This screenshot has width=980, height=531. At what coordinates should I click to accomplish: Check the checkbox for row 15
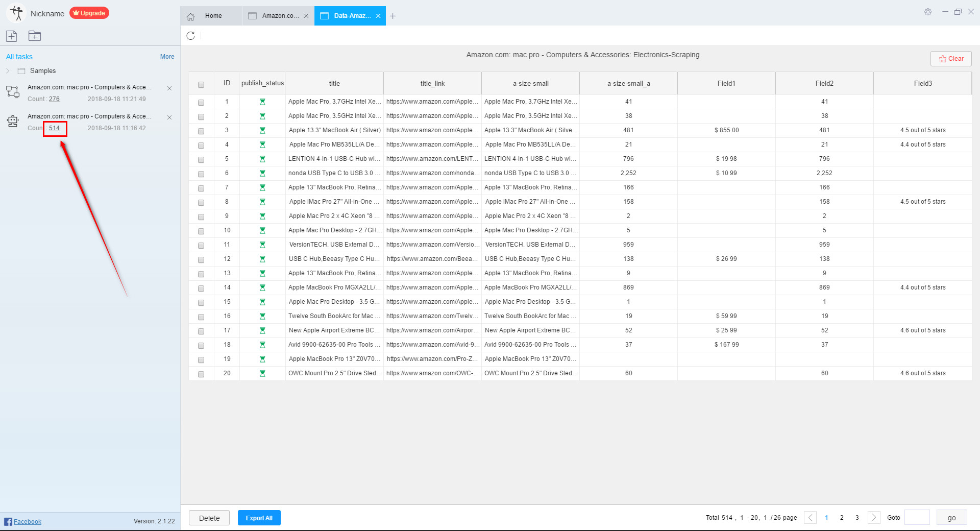pos(201,303)
